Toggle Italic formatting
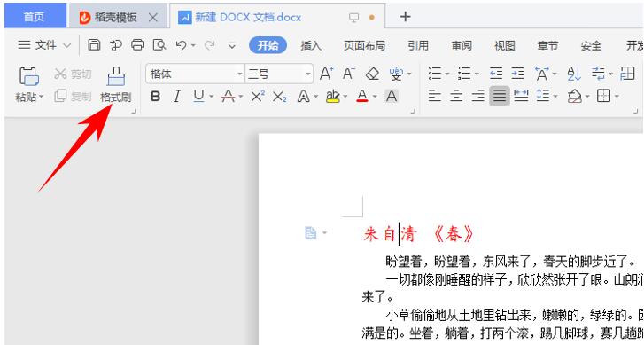Viewport: 644px width, 345px height. click(177, 96)
